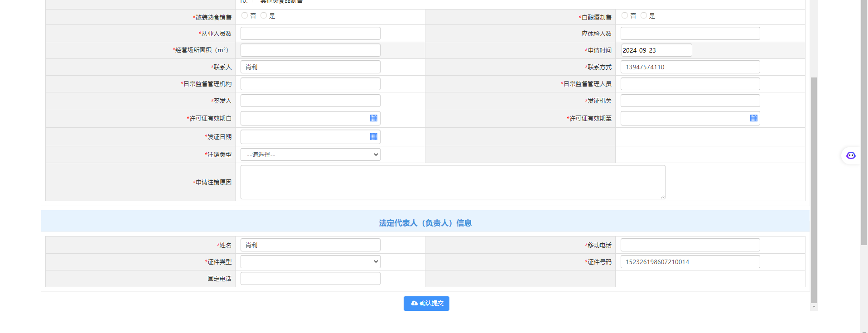Screen dimensions: 868x333
Task: Click the floating assistant robot icon
Action: click(x=851, y=155)
